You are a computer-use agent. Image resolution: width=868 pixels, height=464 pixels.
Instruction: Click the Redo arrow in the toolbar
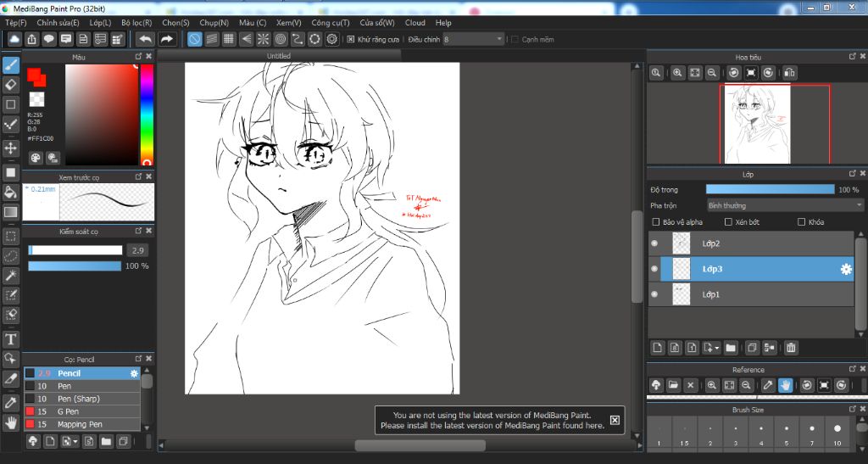click(x=167, y=39)
